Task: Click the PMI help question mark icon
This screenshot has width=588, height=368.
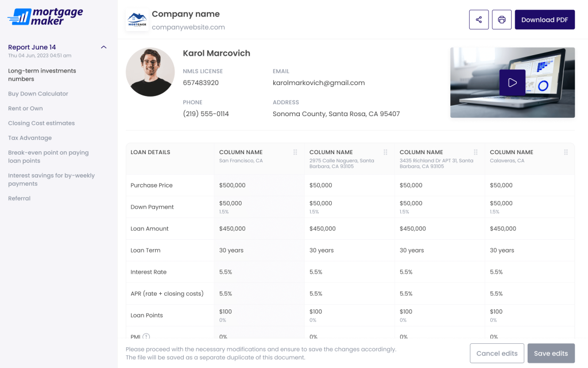Action: (x=146, y=337)
